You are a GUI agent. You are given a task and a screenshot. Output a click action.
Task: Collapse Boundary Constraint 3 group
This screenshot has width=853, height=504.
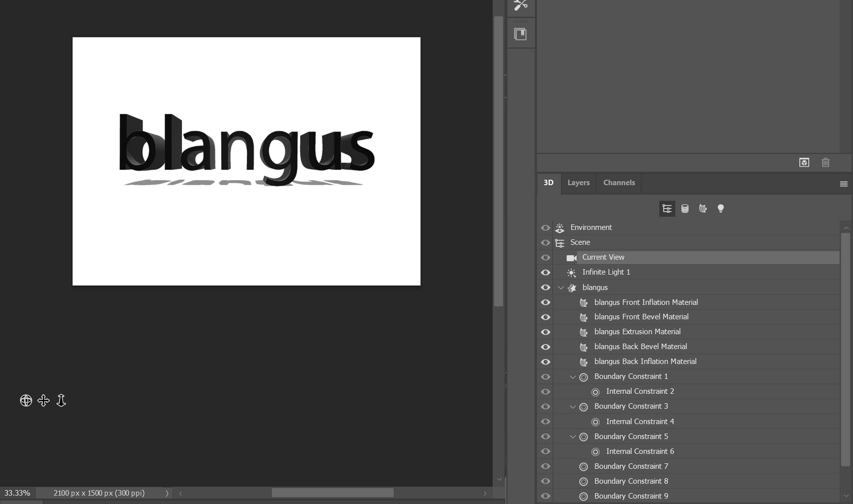(573, 406)
